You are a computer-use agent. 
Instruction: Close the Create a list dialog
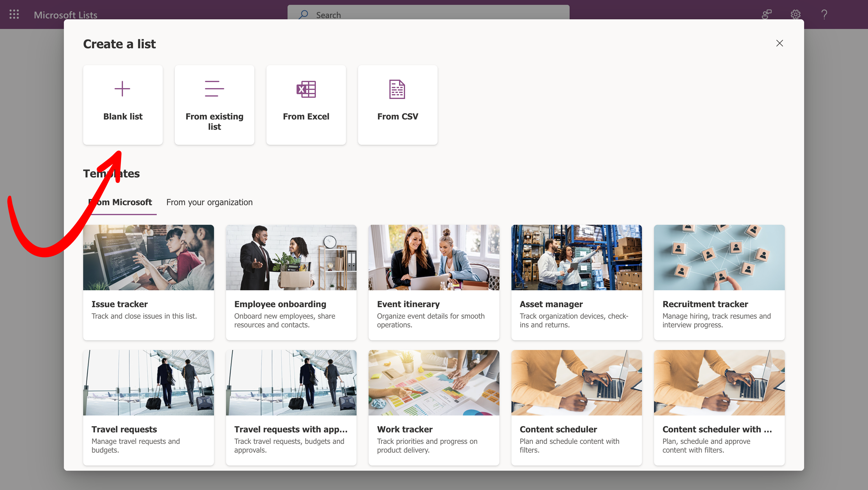779,43
